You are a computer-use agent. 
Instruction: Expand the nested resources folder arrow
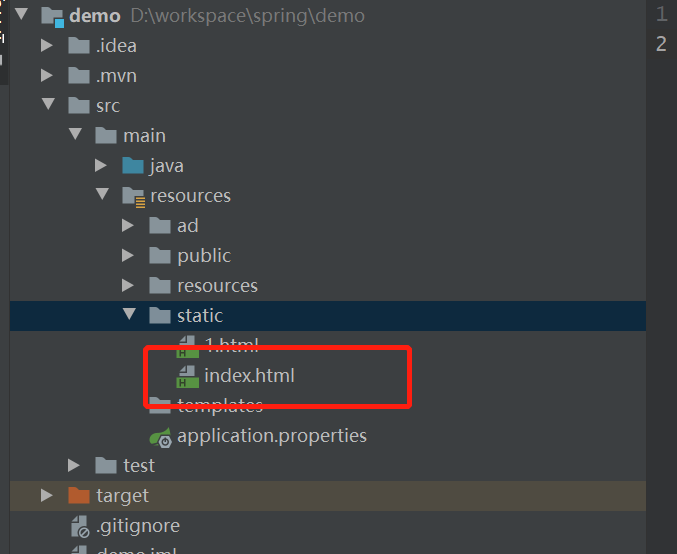point(127,285)
